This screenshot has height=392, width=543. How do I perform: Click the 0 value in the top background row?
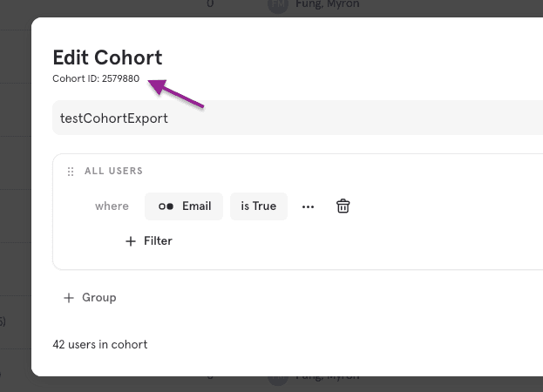click(x=210, y=4)
